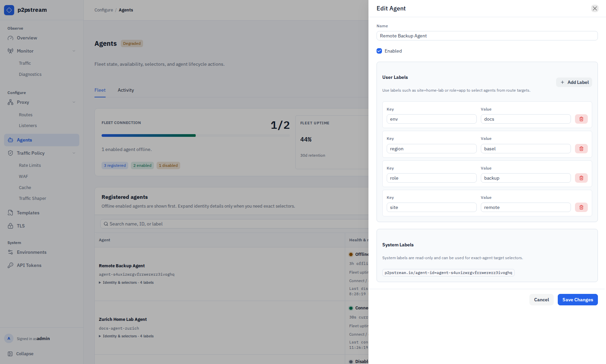The height and width of the screenshot is (364, 606).
Task: Click the Templates file icon
Action: point(10,213)
